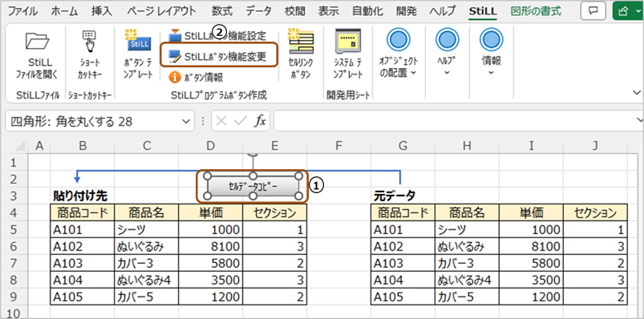Screen dimensions: 644x319
Task: Click the insert function fx icon
Action: coord(260,122)
